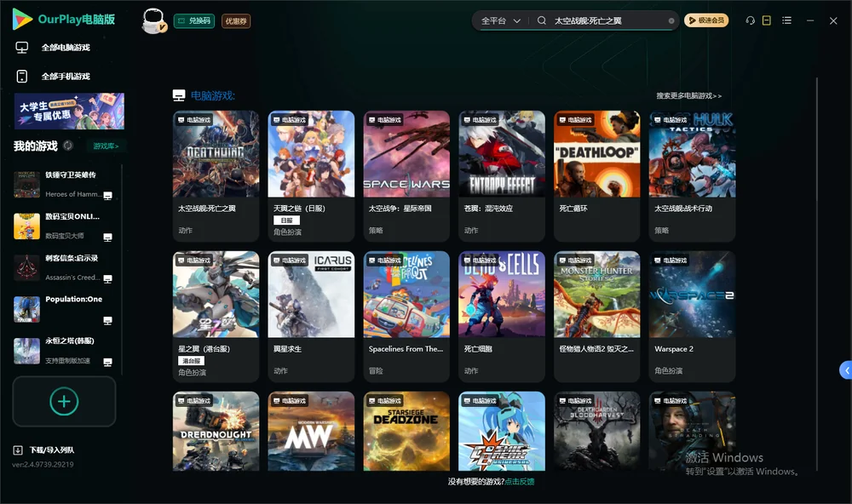Screen dimensions: 852x504
Task: Select the DEATHLOOP 死亡循环 cover
Action: 597,154
